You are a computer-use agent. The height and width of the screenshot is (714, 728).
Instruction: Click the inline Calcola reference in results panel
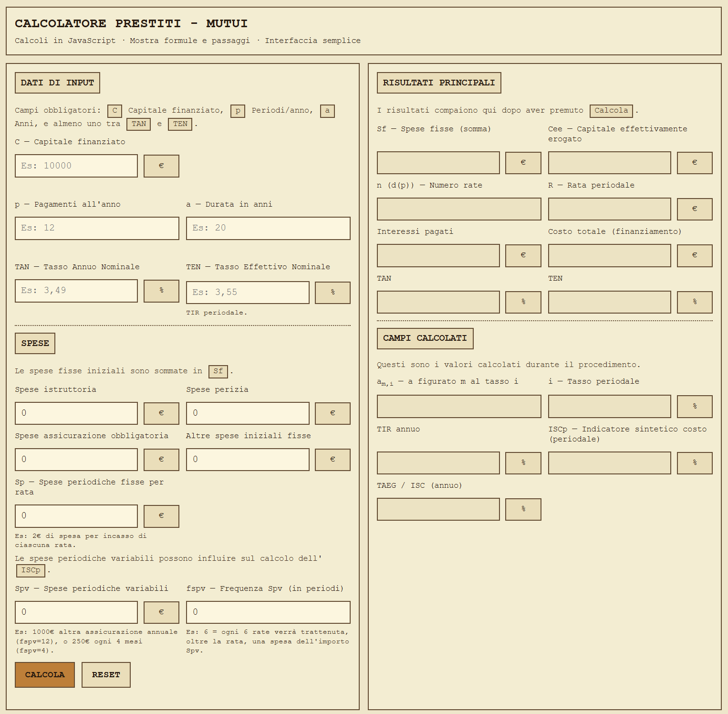(611, 111)
